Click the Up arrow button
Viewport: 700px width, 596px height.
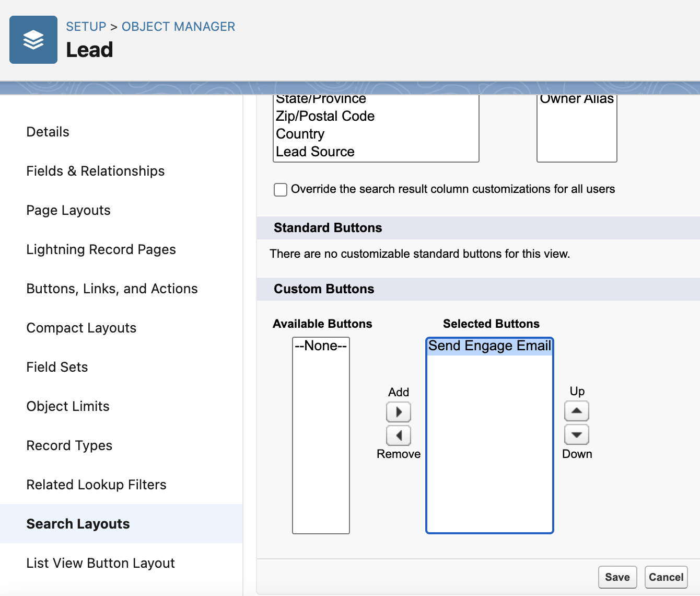577,411
